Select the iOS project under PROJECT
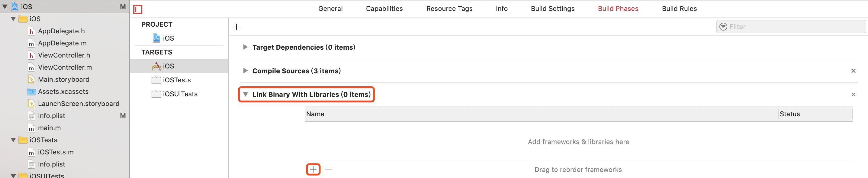 click(163, 38)
